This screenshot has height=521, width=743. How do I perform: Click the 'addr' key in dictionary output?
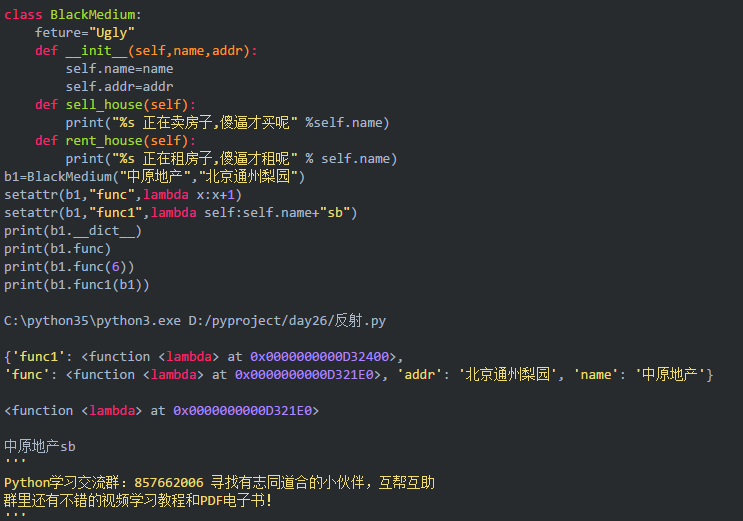425,374
